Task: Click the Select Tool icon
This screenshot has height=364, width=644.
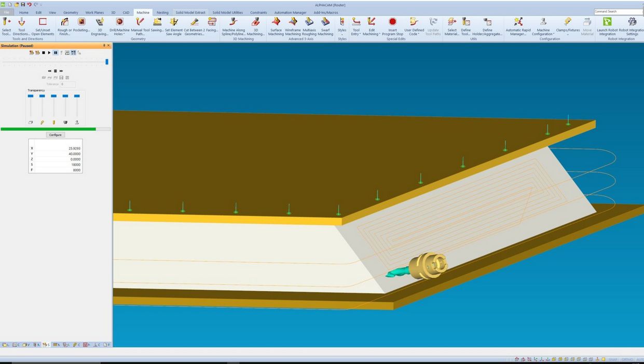Action: [6, 22]
